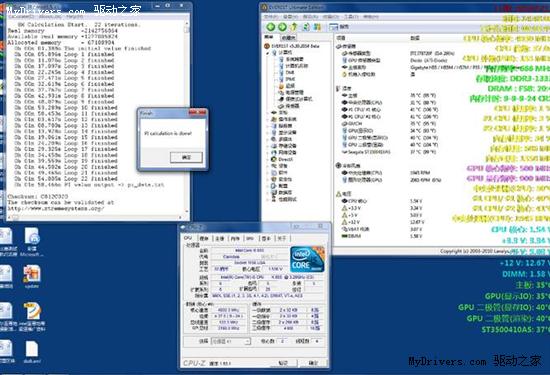550x375 pixels.
Task: Expand the 存储设备 node in EVEREST tree
Action: point(268,146)
